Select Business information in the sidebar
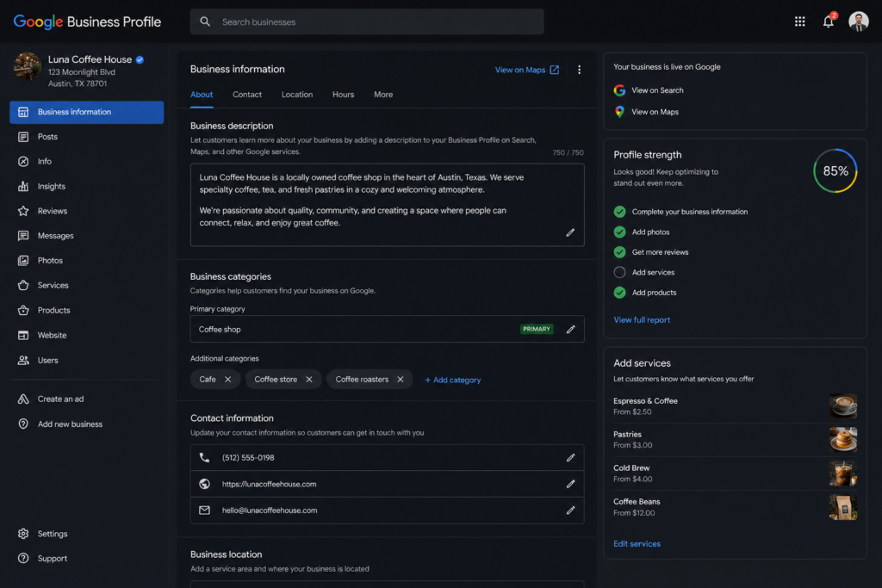 (87, 112)
